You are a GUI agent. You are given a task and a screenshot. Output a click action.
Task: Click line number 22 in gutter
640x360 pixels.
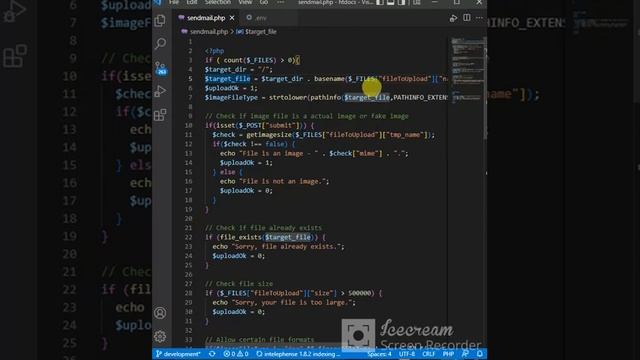[188, 237]
